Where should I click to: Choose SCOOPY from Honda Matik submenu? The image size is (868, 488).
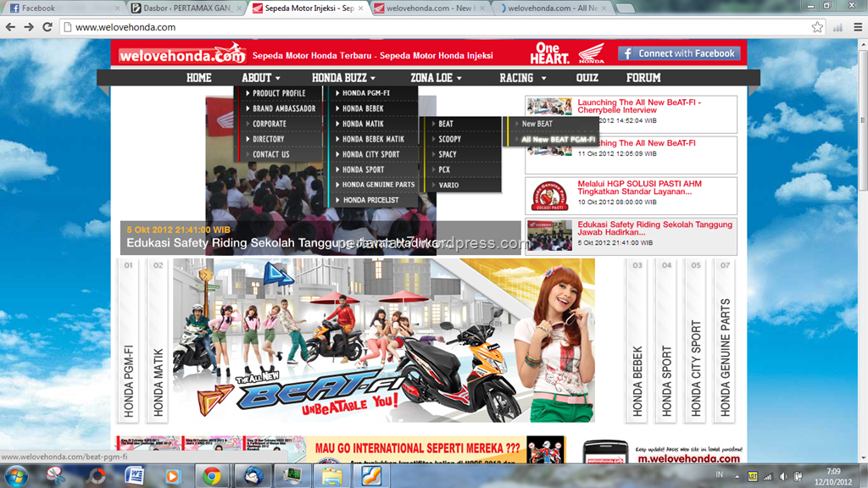click(x=450, y=139)
